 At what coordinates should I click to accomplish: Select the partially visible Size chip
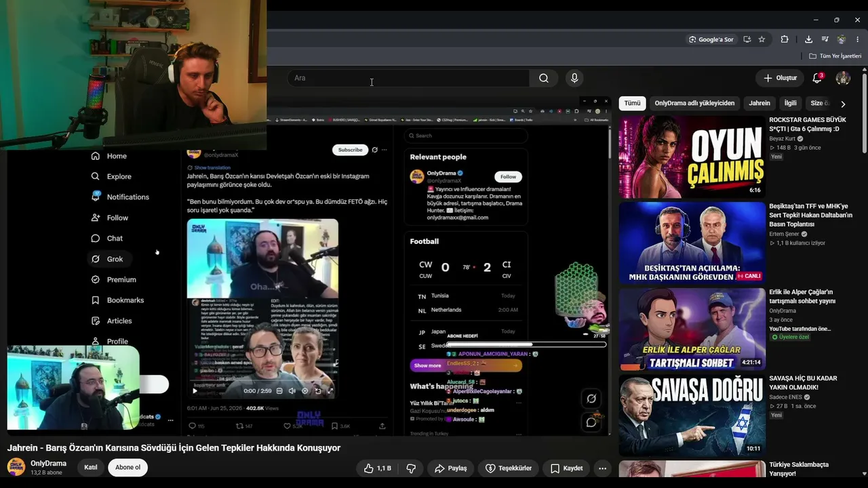click(819, 103)
